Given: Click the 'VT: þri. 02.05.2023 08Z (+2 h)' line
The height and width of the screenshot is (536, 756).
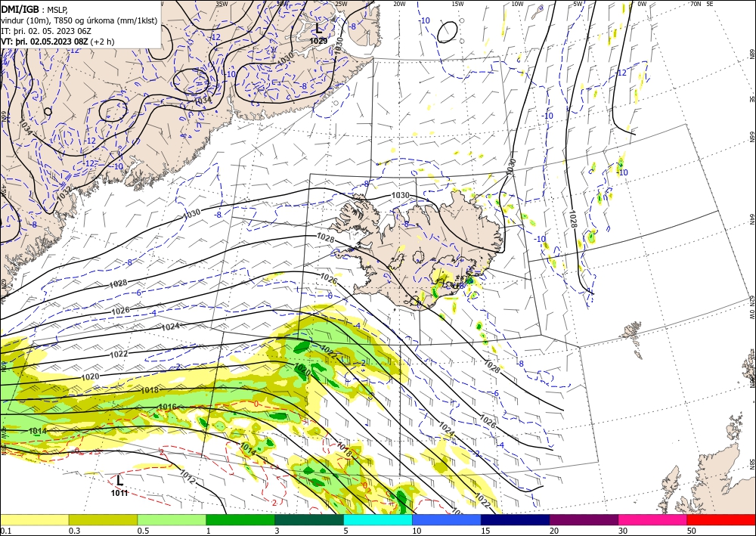Looking at the screenshot, I should click(x=58, y=42).
